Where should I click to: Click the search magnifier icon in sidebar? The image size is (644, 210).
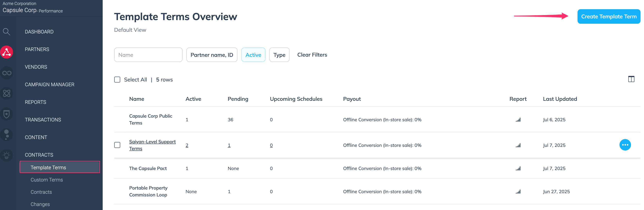7,32
